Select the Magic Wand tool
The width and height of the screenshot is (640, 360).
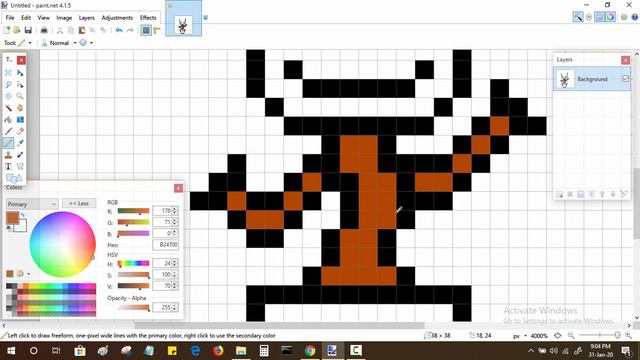(8, 108)
